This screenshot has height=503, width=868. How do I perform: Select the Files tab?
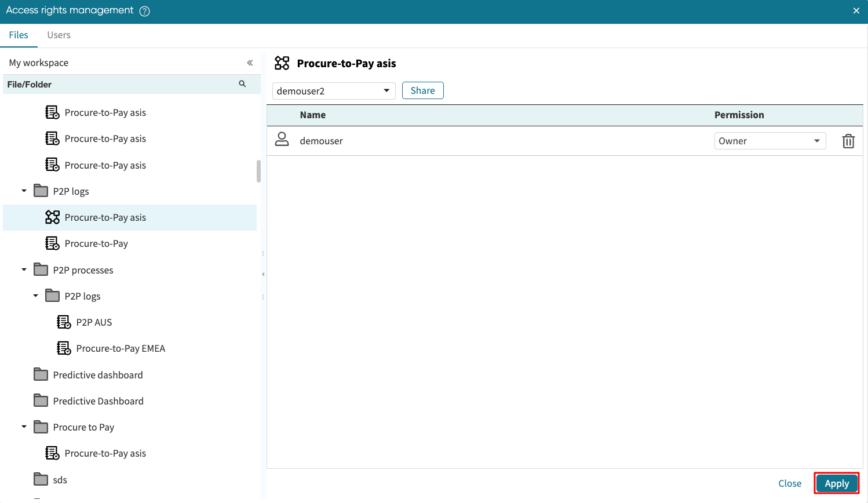click(19, 35)
